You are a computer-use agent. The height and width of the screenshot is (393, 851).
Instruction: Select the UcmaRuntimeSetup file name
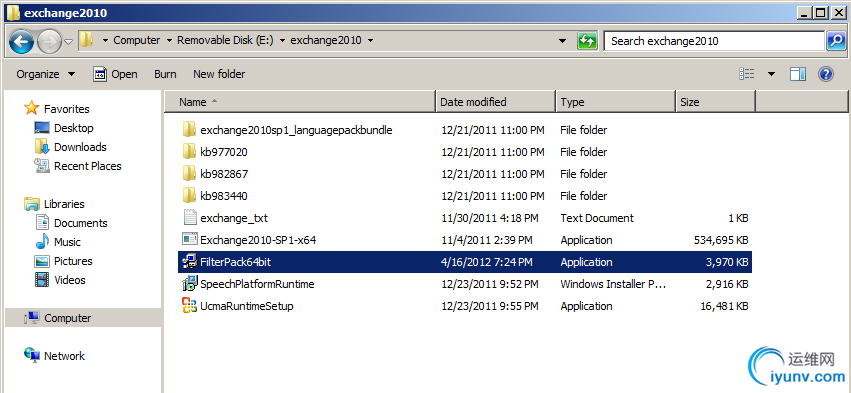click(247, 306)
